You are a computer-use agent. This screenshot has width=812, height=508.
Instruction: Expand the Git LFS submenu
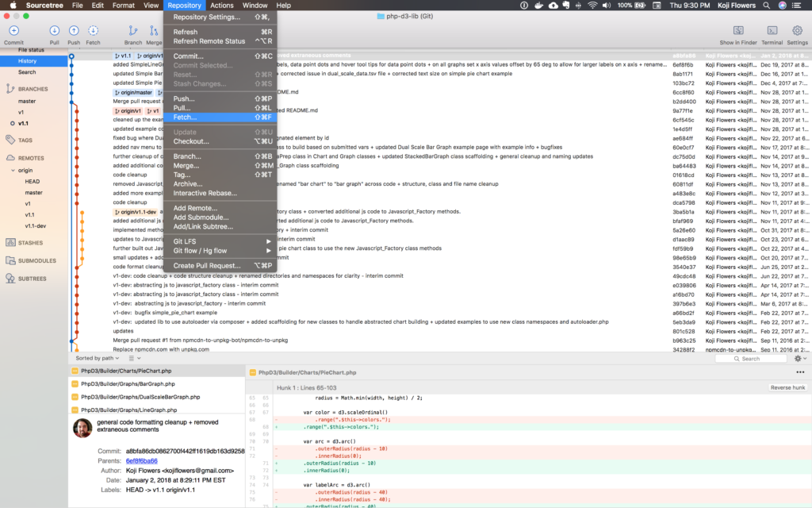point(220,241)
